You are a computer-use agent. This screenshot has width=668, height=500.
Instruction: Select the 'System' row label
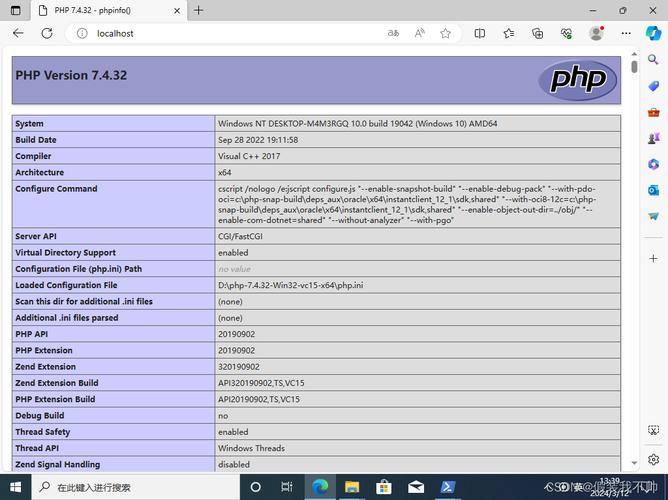tap(29, 124)
